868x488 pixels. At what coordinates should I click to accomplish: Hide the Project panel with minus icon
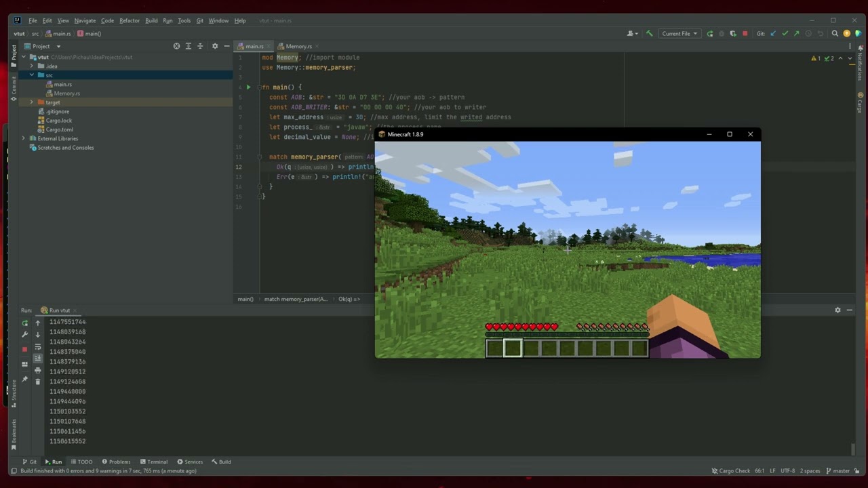point(226,46)
